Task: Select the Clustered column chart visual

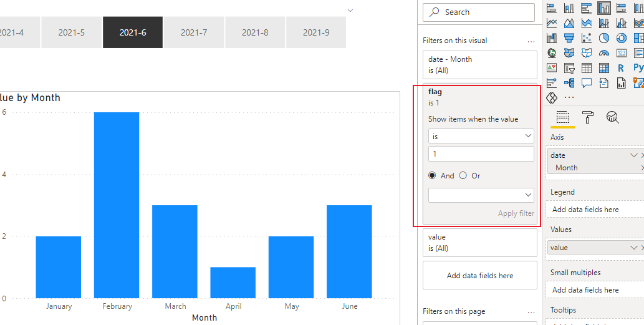Action: pyautogui.click(x=604, y=8)
